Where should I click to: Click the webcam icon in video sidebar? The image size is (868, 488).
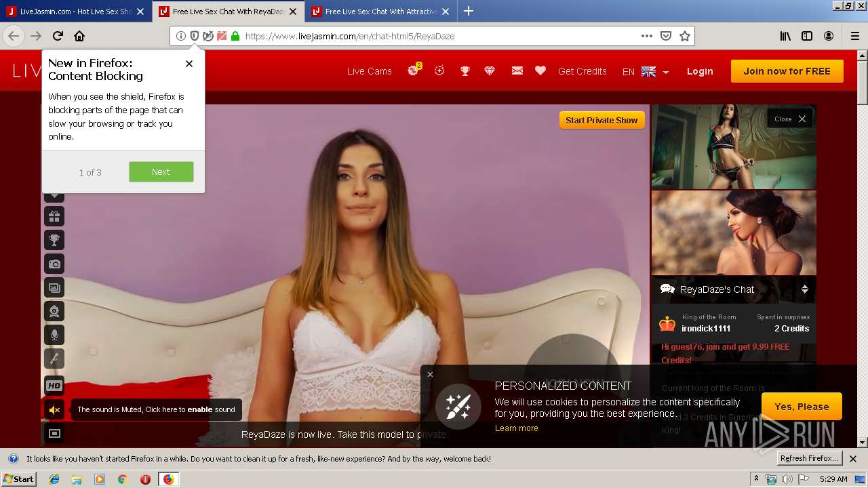[54, 311]
